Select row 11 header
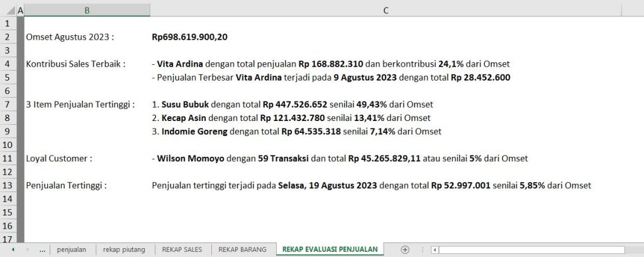The height and width of the screenshot is (257, 644). point(8,158)
